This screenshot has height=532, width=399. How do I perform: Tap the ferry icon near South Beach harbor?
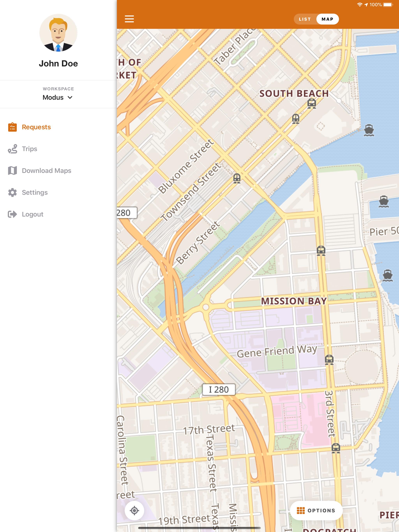coord(369,130)
